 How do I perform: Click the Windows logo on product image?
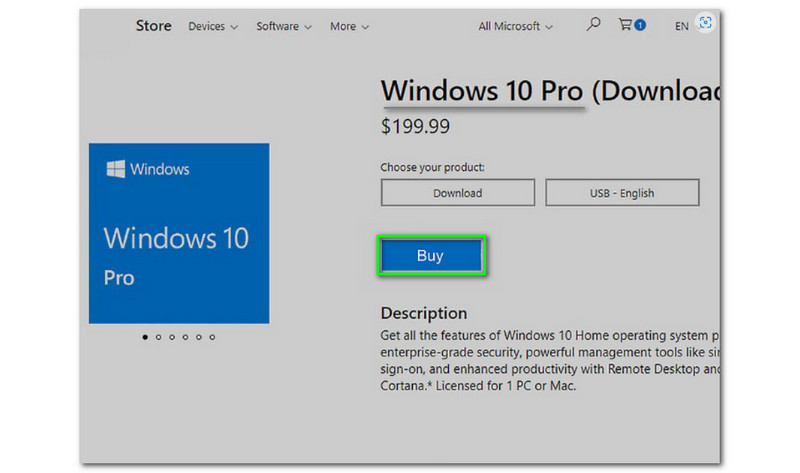click(x=116, y=169)
